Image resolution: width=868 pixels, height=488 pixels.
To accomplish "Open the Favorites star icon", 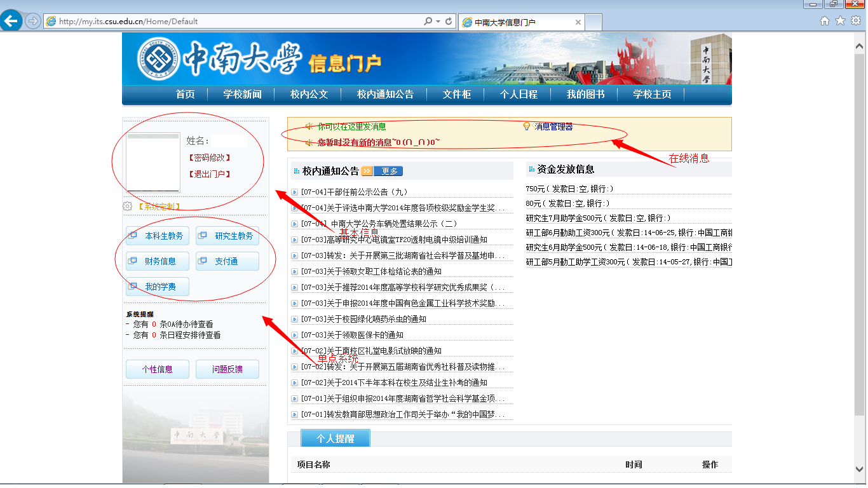I will click(840, 20).
